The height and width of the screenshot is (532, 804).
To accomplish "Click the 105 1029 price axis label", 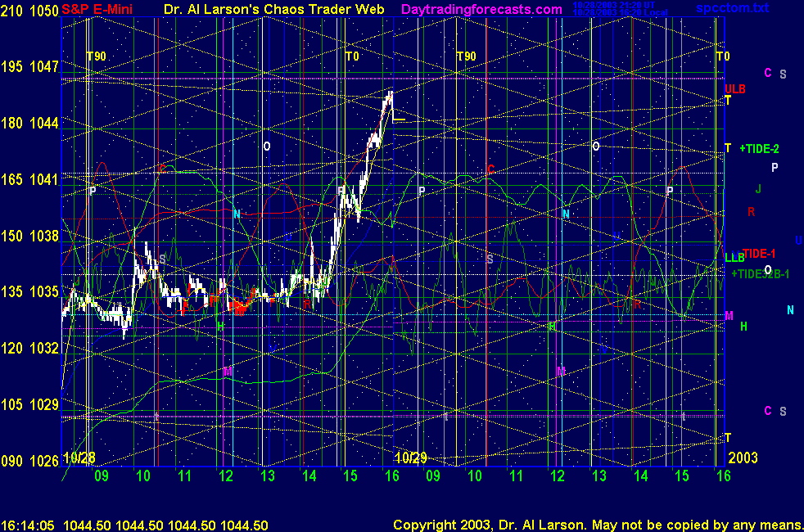I will 29,405.
